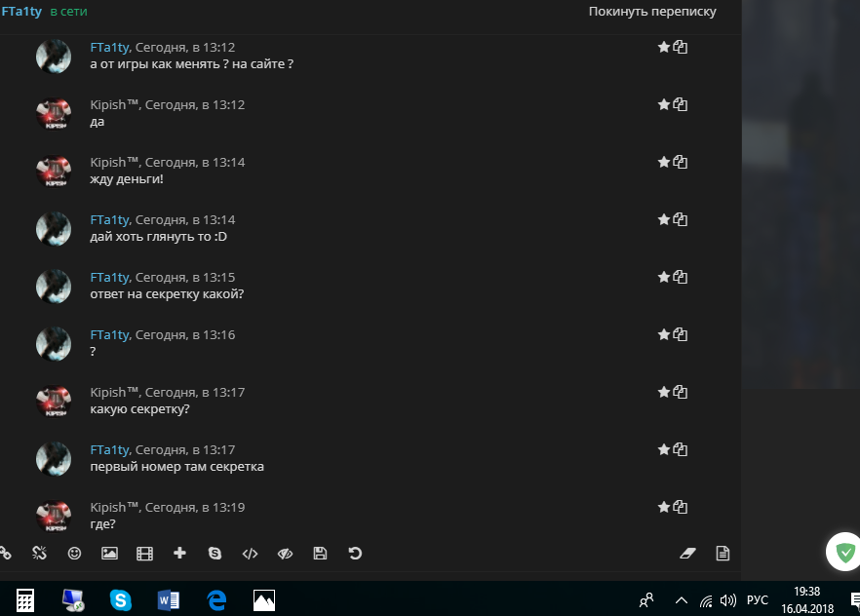Star Kipish's 'да' message
This screenshot has width=860, height=616.
coord(664,104)
